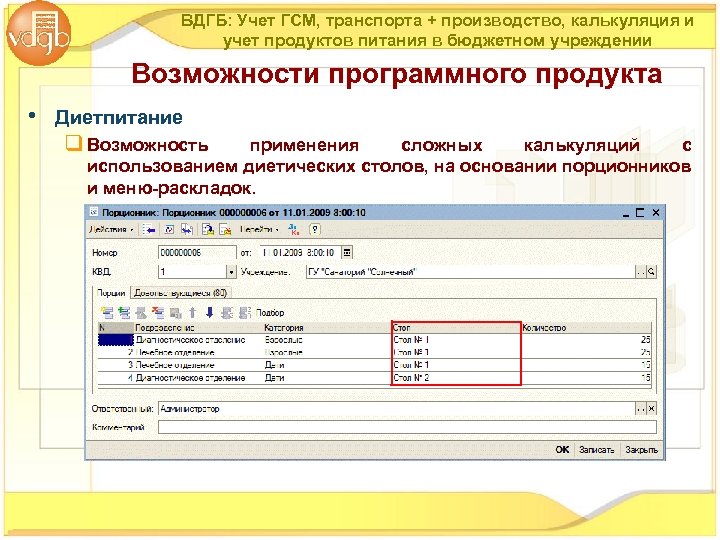
Task: Clear the Ответственный field with the X button
Action: [651, 408]
